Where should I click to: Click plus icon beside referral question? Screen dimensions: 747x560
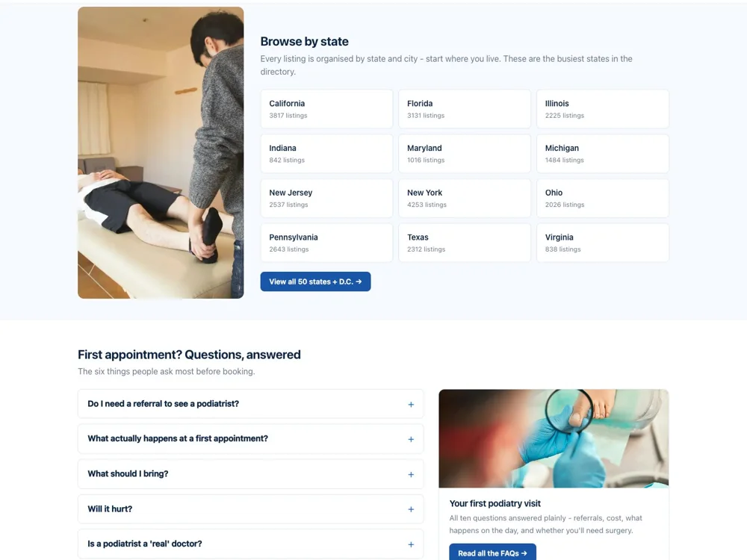pyautogui.click(x=411, y=404)
